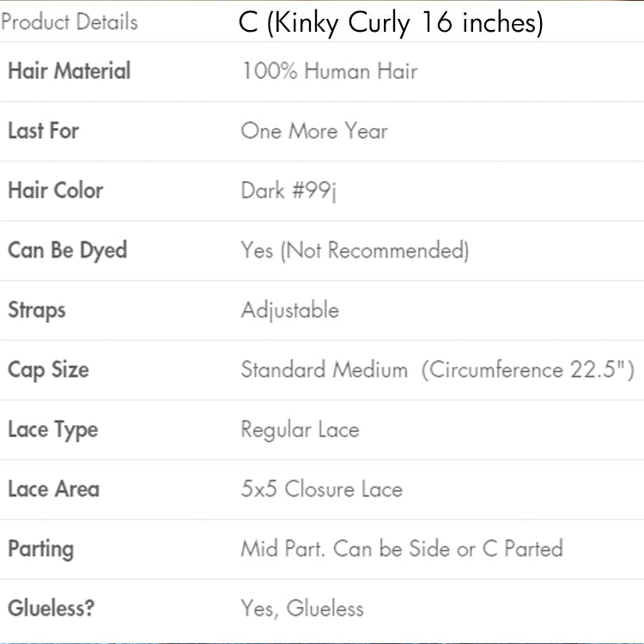
Task: Select the Standard Medium circumference text
Action: pyautogui.click(x=437, y=370)
